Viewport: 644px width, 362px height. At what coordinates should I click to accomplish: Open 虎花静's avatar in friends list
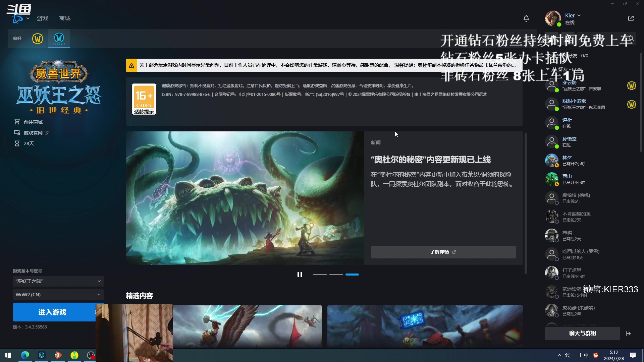tap(552, 310)
